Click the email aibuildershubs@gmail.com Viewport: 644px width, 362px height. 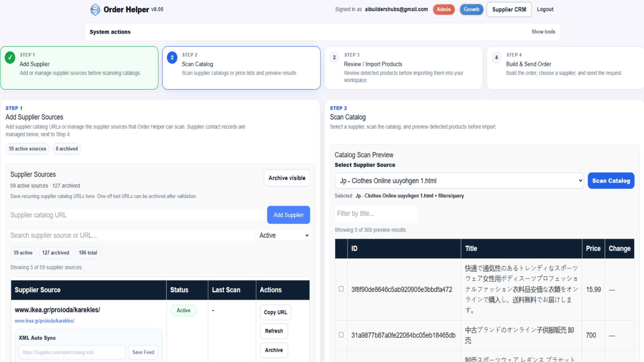coord(396,9)
